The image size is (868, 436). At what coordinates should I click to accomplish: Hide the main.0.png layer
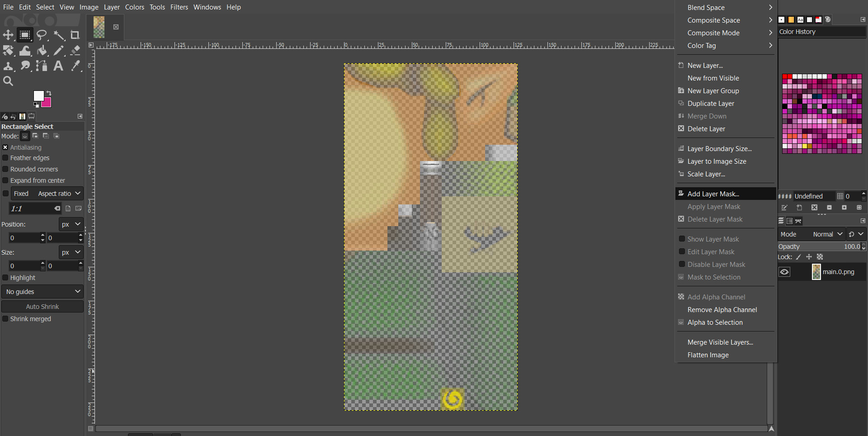coord(784,272)
